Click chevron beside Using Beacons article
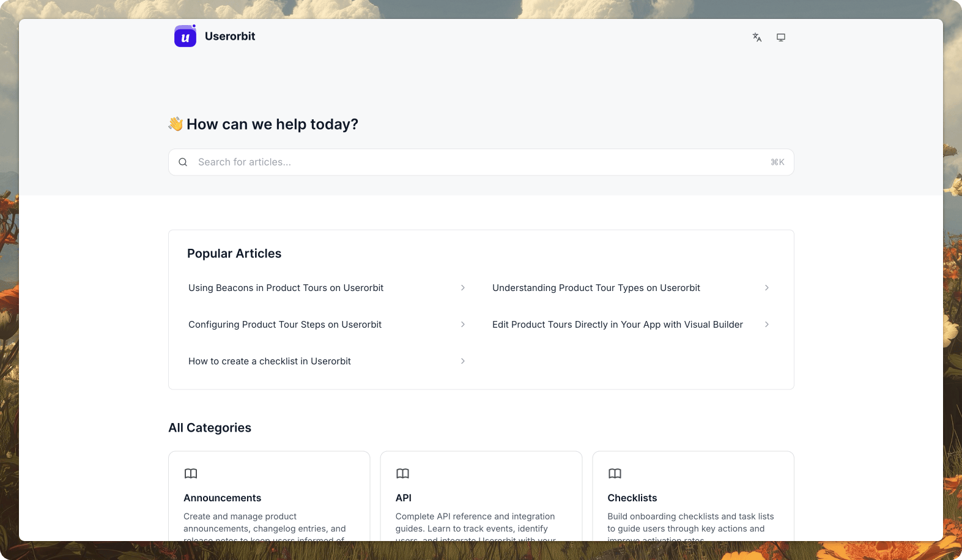The image size is (962, 560). [x=463, y=288]
